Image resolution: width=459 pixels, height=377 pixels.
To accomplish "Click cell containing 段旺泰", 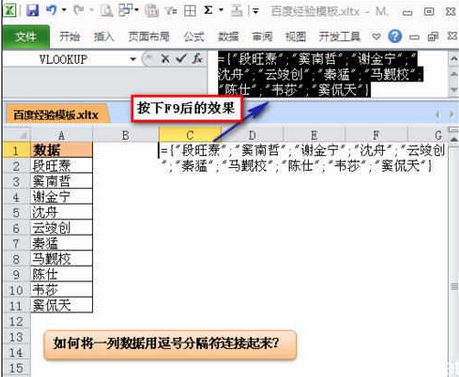I will pyautogui.click(x=61, y=165).
